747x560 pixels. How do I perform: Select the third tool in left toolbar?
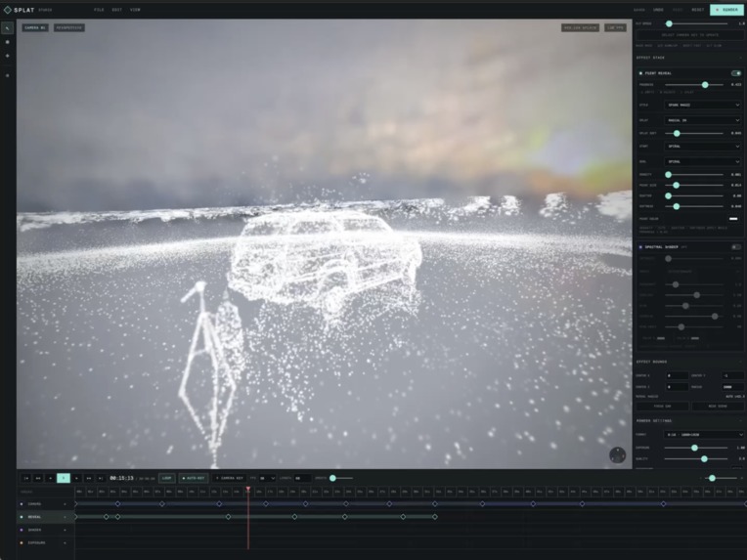[x=7, y=56]
